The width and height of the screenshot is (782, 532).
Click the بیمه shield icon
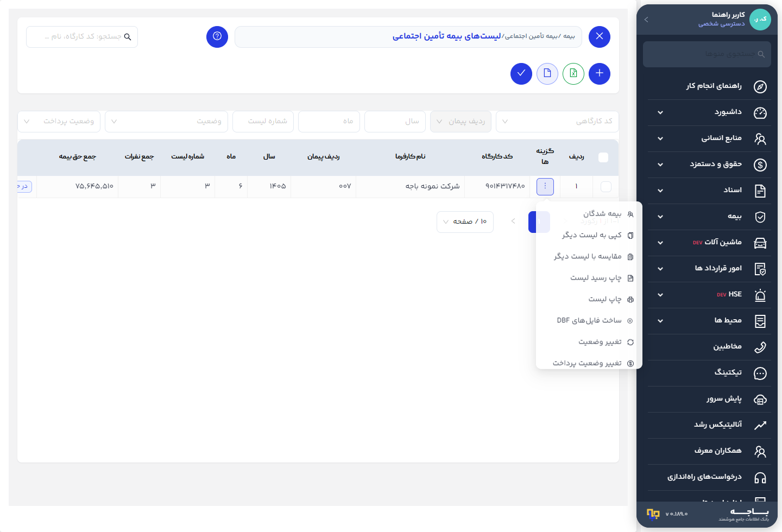(x=760, y=217)
